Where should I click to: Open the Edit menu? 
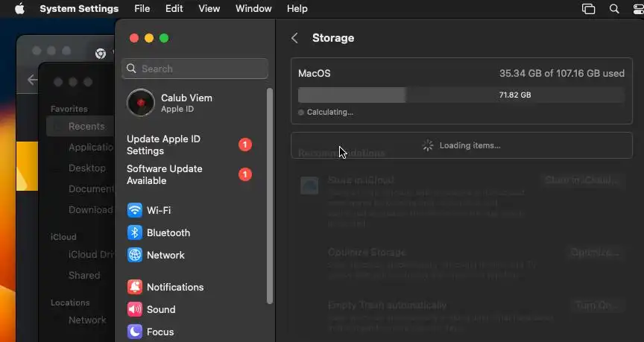[174, 9]
